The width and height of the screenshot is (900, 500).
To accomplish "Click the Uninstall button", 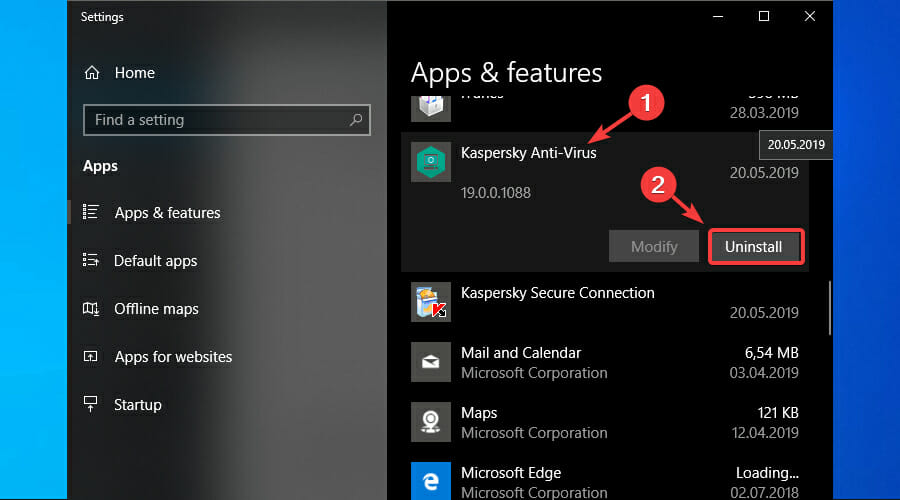I will click(756, 247).
